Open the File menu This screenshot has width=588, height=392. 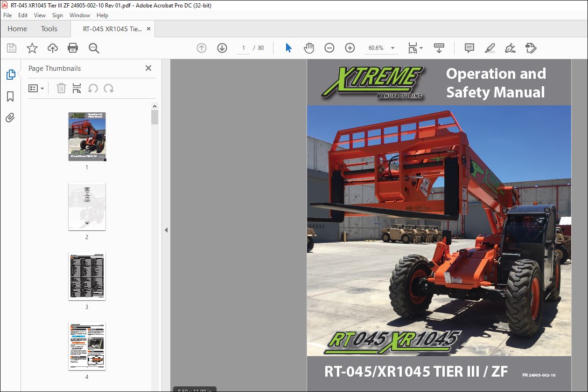(7, 15)
